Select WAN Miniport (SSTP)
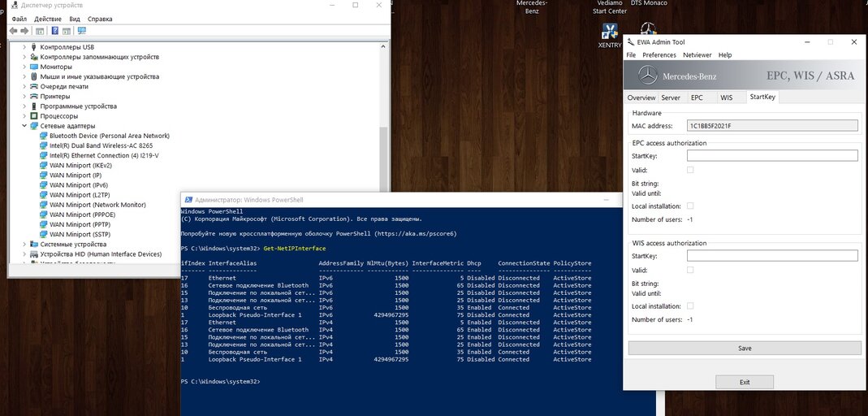 click(x=80, y=234)
